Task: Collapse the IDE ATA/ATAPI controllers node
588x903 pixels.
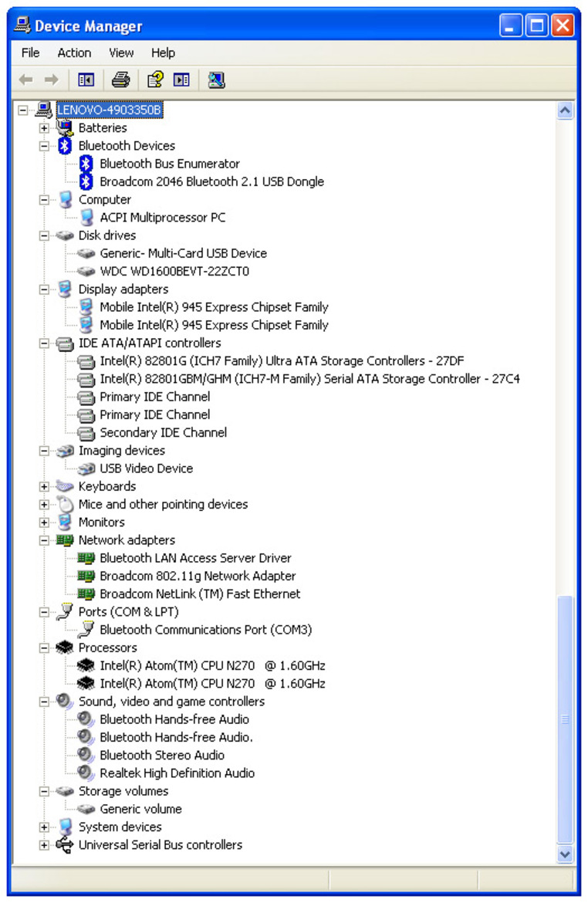Action: coord(44,343)
